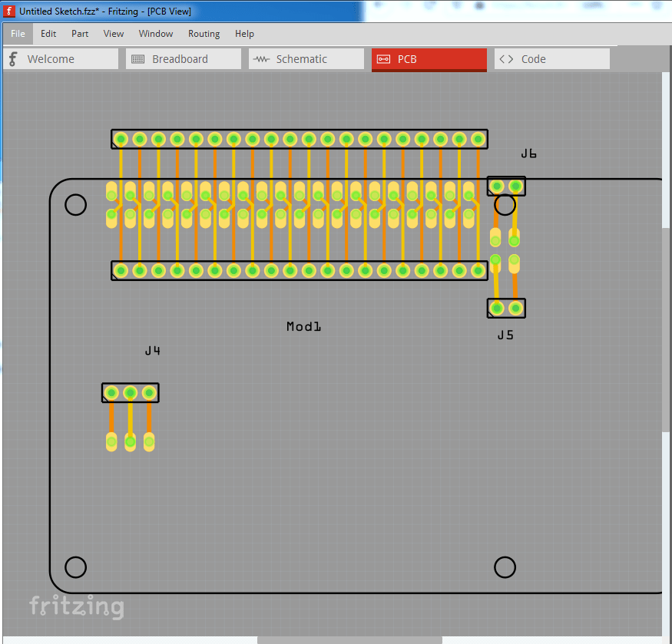Open the File menu
This screenshot has width=672, height=644.
(x=17, y=34)
